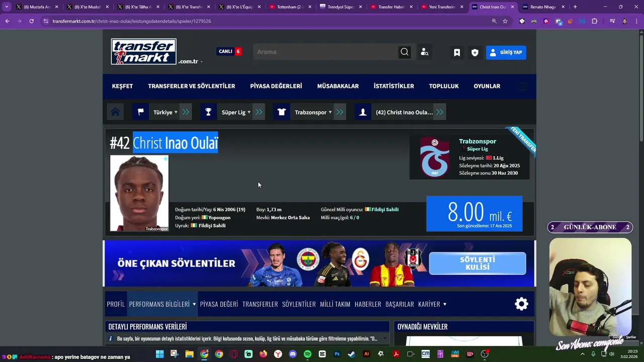
Task: Focus the Arama search input field
Action: click(325, 52)
